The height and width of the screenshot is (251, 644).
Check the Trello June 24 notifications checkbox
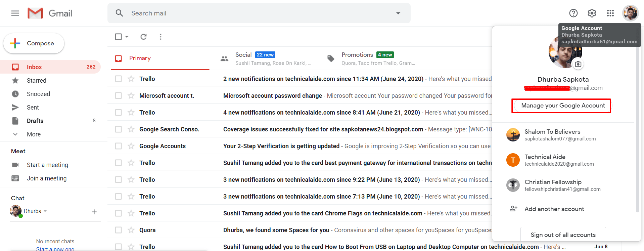(x=118, y=79)
